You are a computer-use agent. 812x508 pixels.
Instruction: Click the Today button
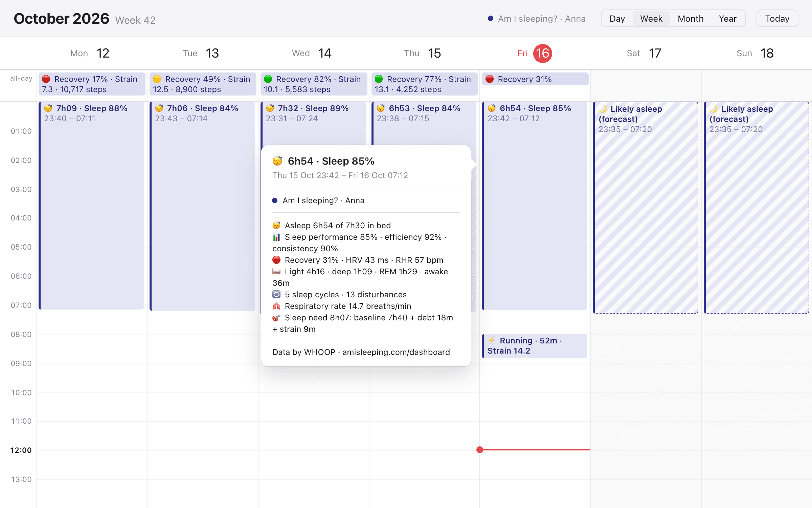pos(777,19)
